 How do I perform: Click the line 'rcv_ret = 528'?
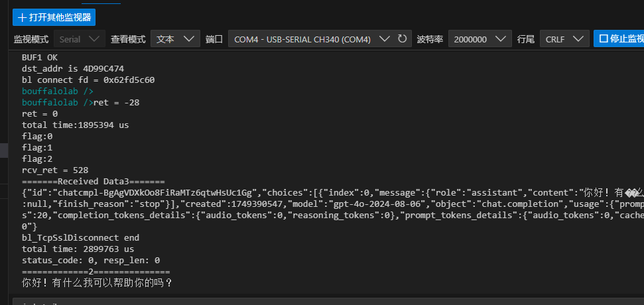coord(55,170)
